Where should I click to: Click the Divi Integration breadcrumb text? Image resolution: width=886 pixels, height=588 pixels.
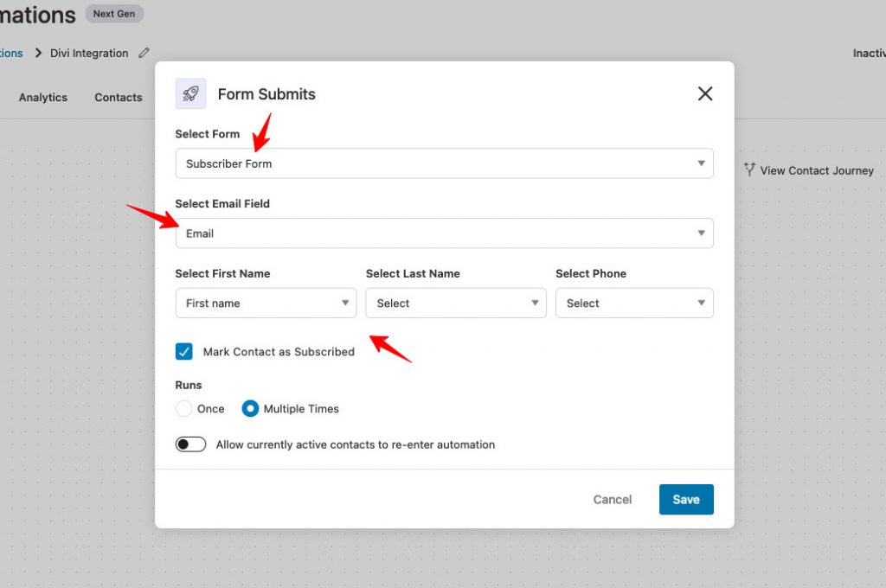pos(89,53)
